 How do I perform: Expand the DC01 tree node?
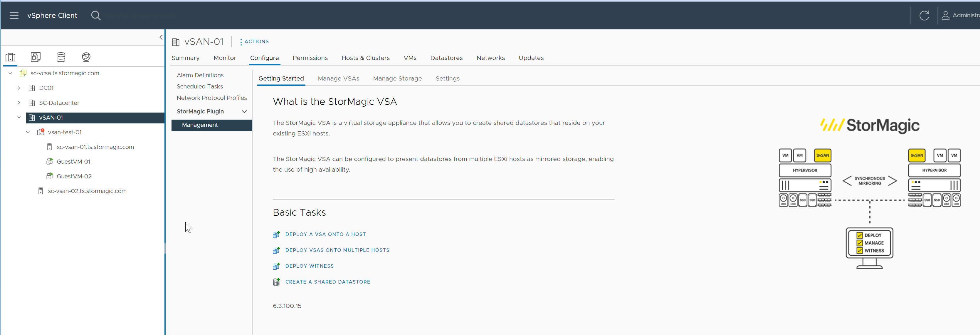click(x=19, y=88)
